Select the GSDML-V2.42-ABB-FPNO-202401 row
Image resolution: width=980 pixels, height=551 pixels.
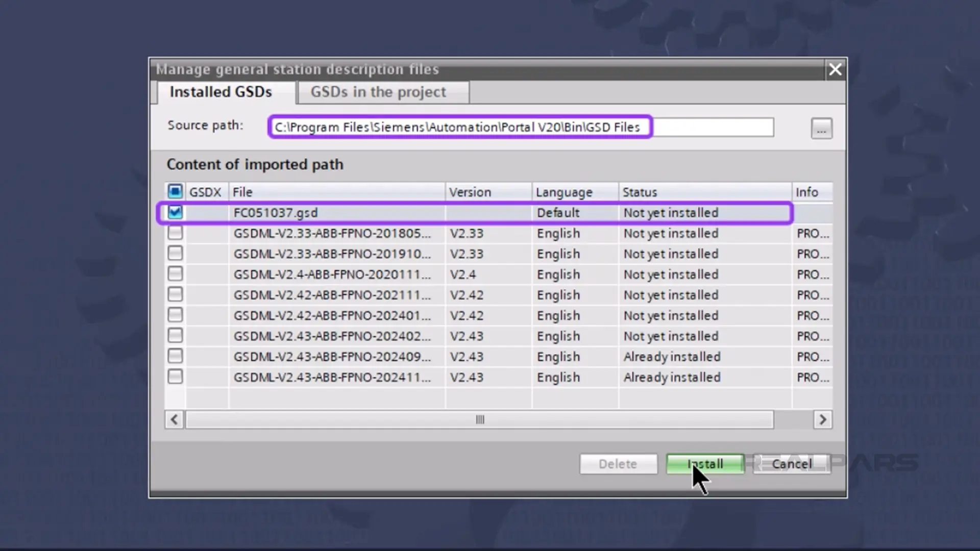(x=331, y=315)
